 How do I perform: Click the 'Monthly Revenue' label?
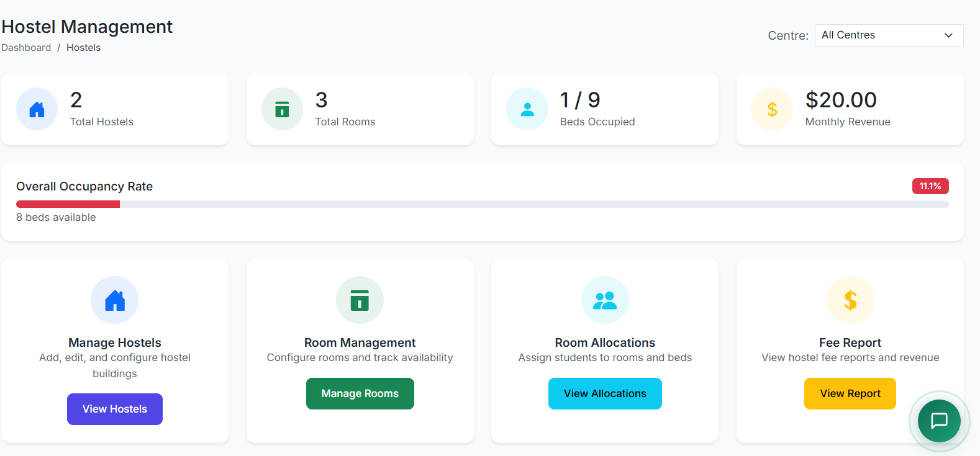pyautogui.click(x=848, y=122)
